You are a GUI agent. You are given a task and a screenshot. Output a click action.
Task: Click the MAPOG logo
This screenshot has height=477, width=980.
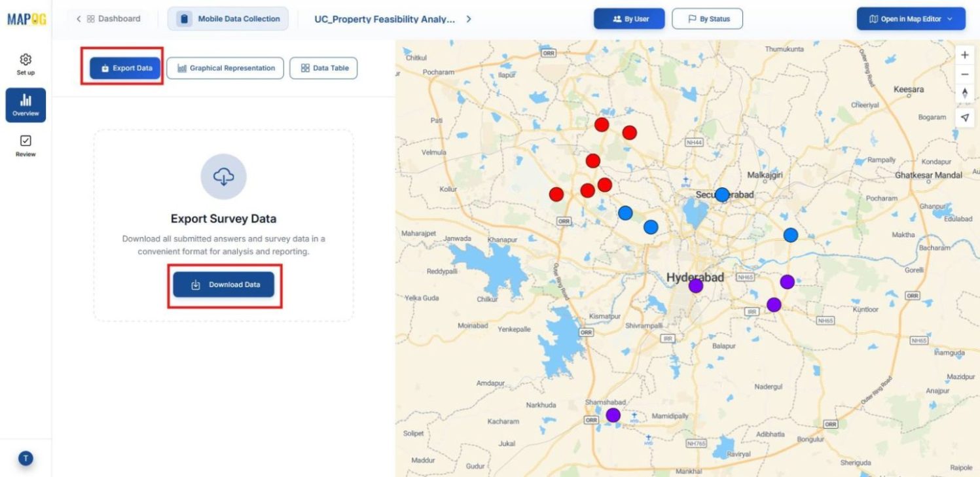click(25, 18)
